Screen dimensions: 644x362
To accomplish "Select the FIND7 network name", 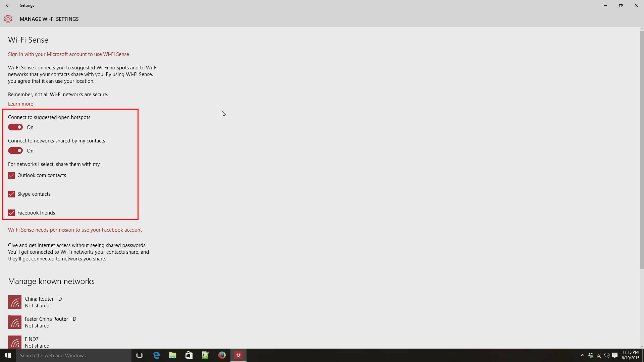I will pyautogui.click(x=32, y=339).
